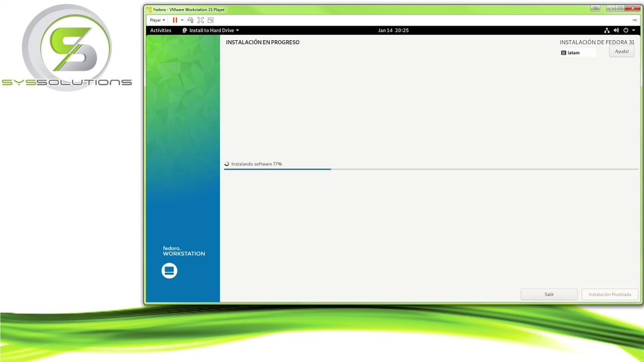
Task: Open the power options dropdown arrow
Action: click(182, 20)
